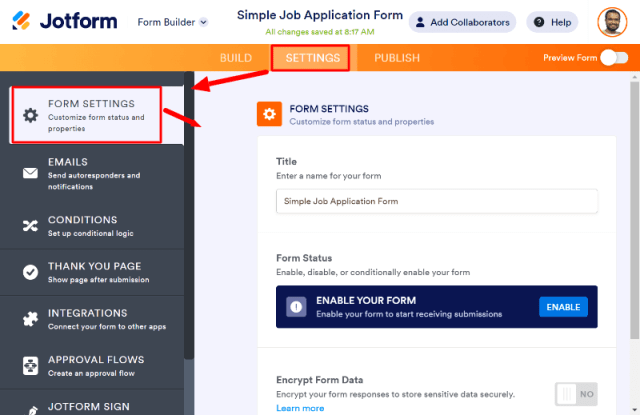The image size is (640, 415).
Task: Click the Help button label
Action: tap(561, 22)
